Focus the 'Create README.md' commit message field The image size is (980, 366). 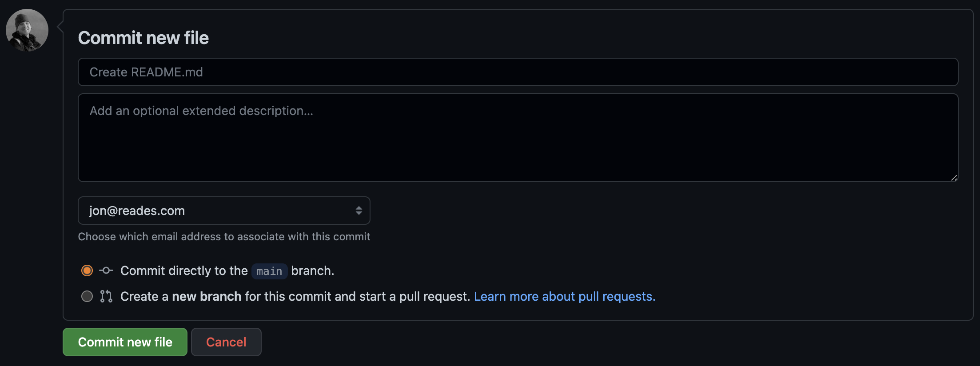[518, 72]
